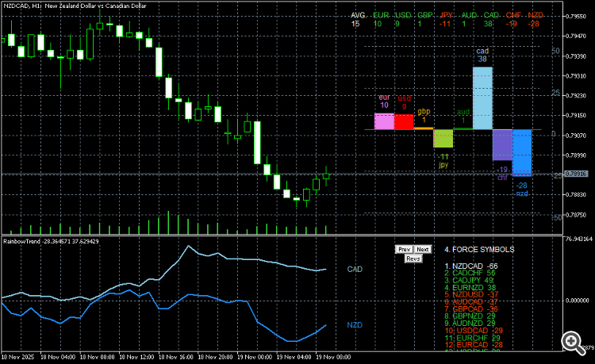Click the '18 Nov 2025' time axis label
Image resolution: width=595 pixels, height=364 pixels.
[17, 357]
